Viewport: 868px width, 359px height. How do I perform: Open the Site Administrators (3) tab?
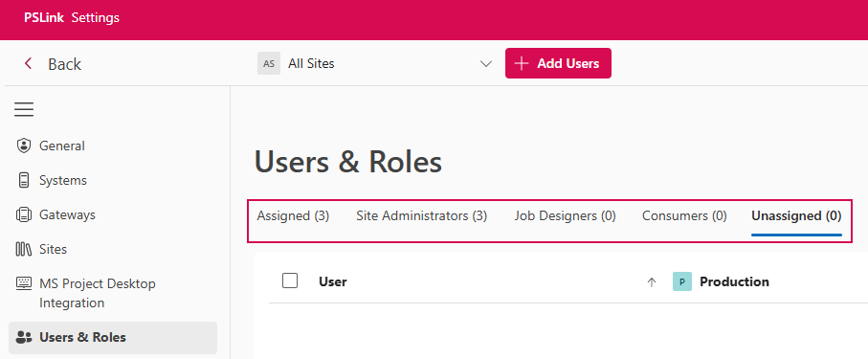pyautogui.click(x=421, y=216)
